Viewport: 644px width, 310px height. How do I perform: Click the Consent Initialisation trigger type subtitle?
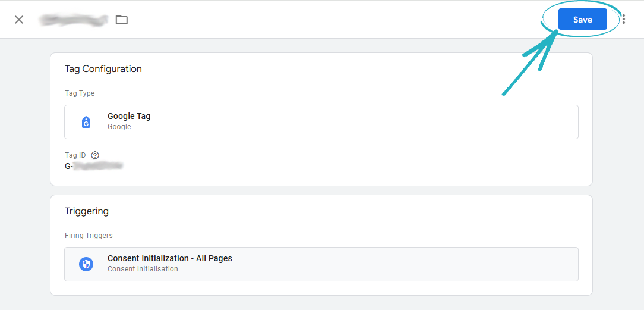pyautogui.click(x=143, y=269)
